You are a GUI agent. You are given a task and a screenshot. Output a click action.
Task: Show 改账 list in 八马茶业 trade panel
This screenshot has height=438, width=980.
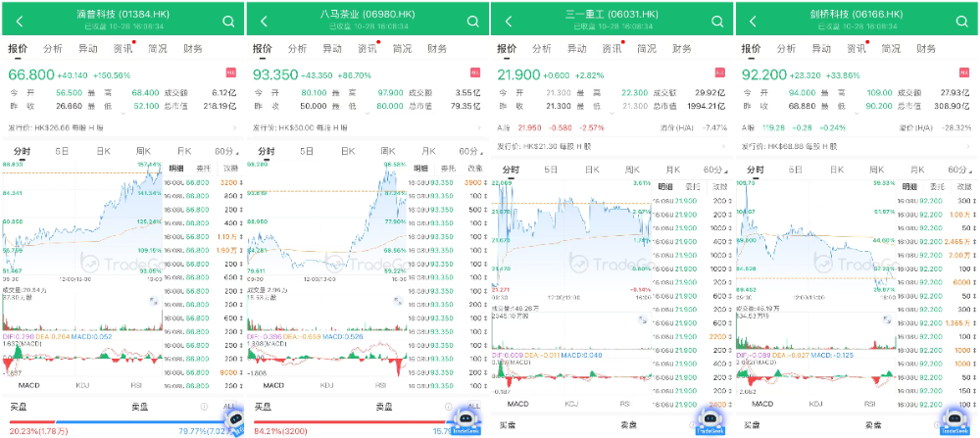pyautogui.click(x=475, y=169)
